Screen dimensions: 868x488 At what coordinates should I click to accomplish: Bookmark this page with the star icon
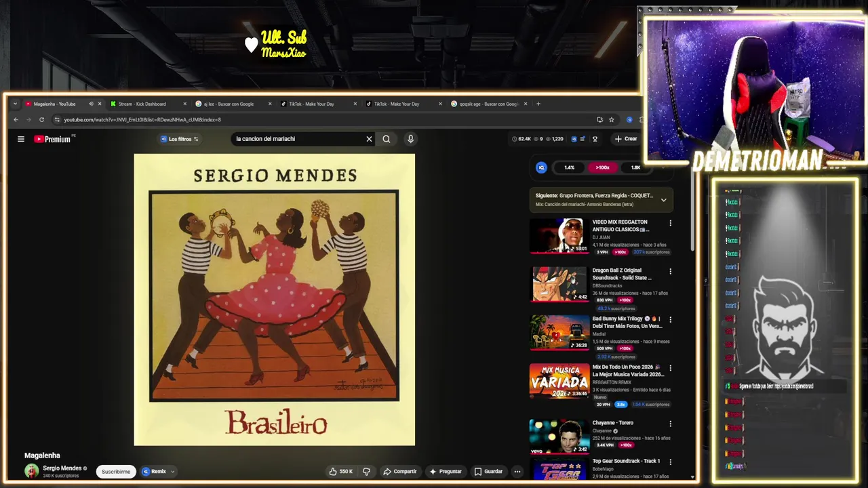coord(611,120)
